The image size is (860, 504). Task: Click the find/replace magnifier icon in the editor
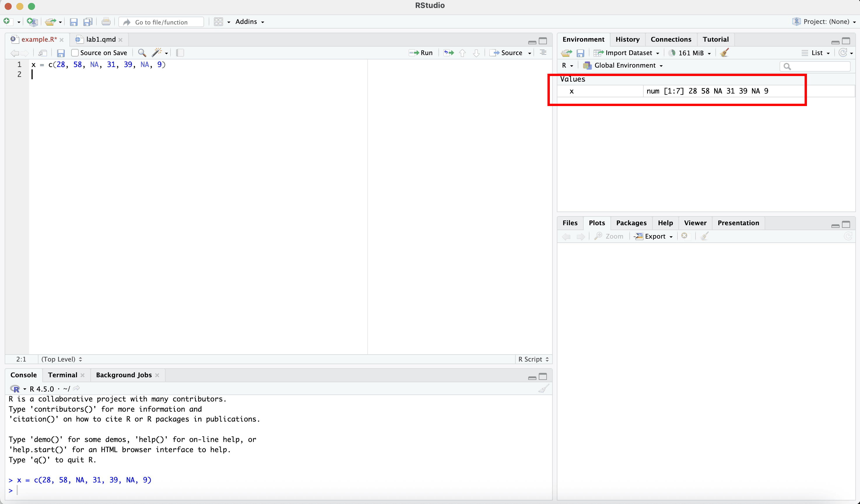(142, 53)
